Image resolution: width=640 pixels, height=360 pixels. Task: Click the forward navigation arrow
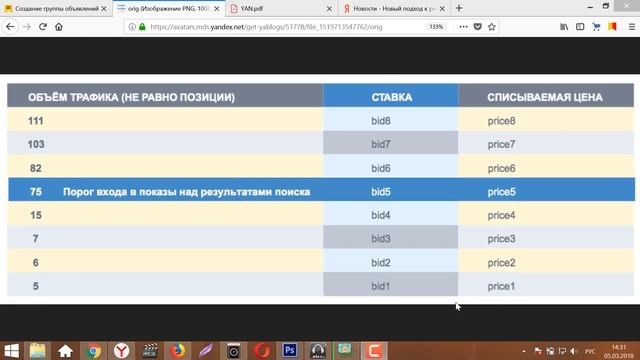(x=27, y=27)
